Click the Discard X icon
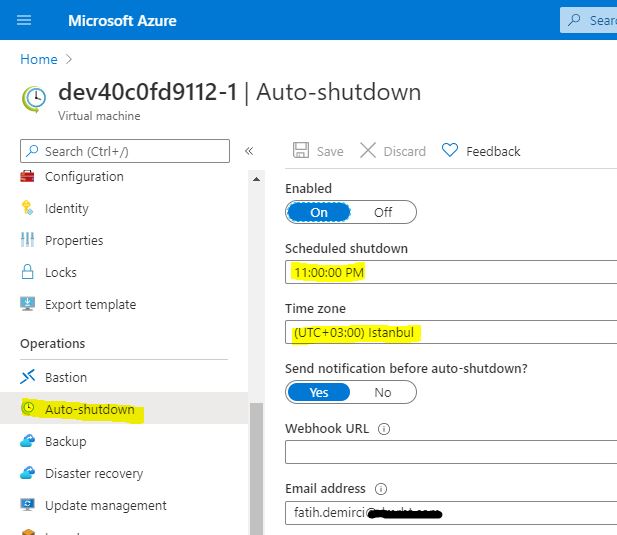Screen dimensions: 617x535 368,150
